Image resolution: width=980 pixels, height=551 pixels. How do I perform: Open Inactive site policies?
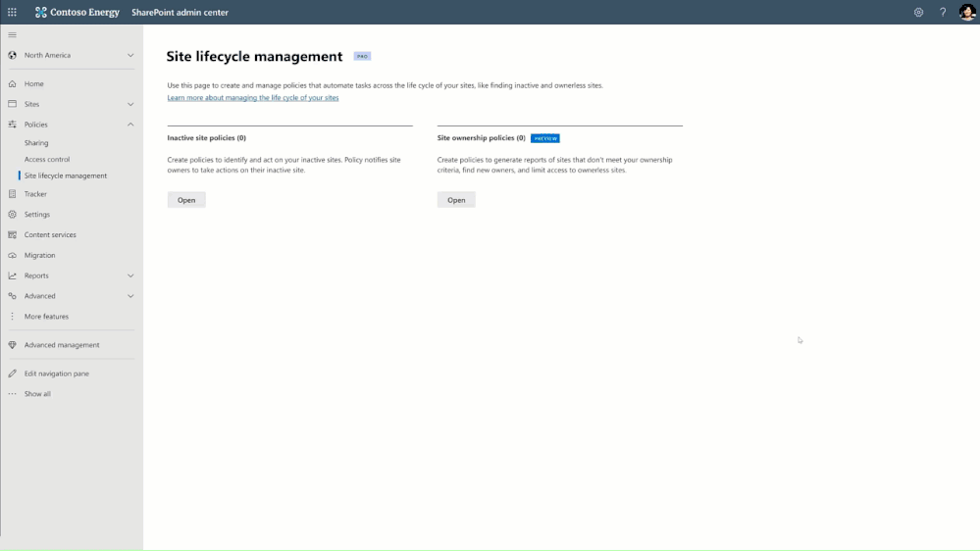pyautogui.click(x=186, y=200)
